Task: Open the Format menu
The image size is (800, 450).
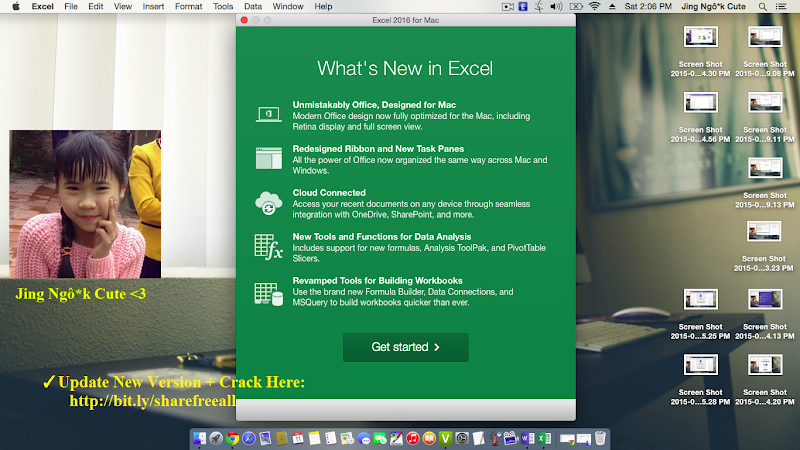Action: (x=188, y=7)
